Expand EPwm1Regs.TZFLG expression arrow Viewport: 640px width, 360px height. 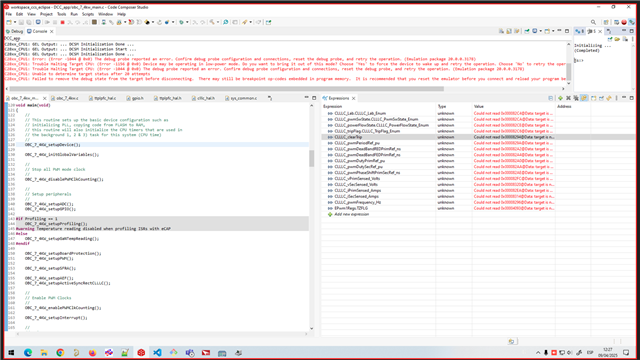point(330,208)
